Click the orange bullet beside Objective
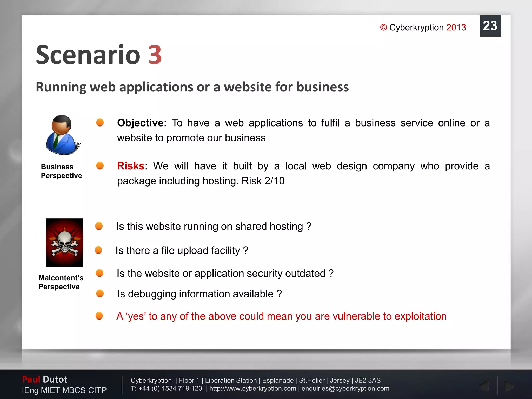 [100, 122]
